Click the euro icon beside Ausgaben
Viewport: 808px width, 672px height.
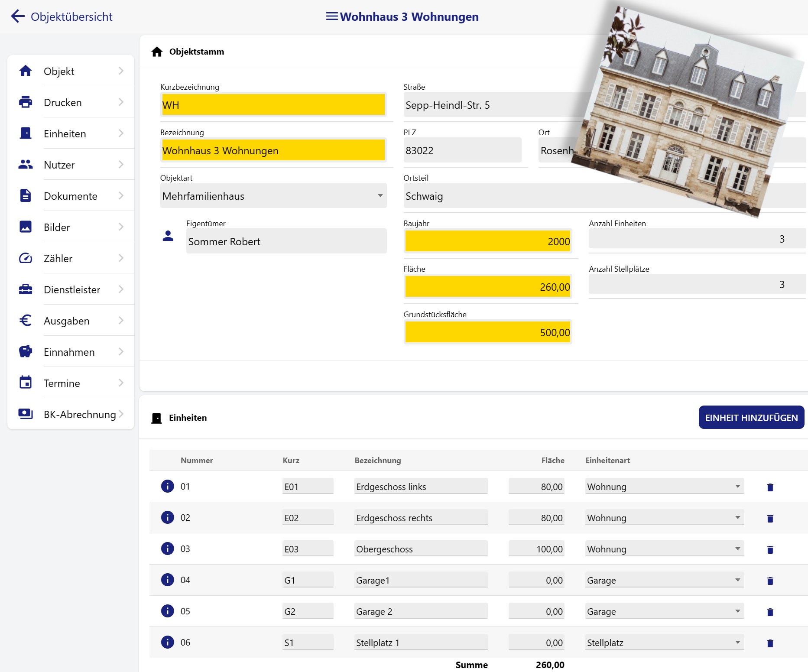(26, 320)
